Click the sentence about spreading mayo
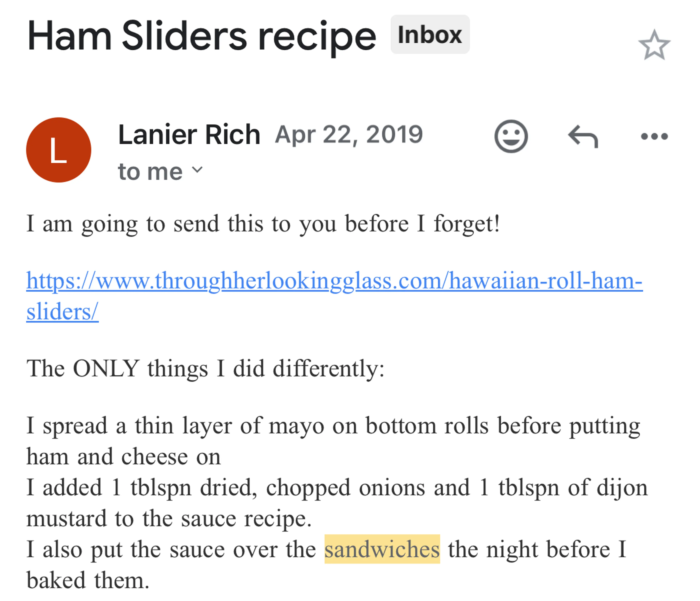Viewport: 700px width, 601px height. (333, 426)
